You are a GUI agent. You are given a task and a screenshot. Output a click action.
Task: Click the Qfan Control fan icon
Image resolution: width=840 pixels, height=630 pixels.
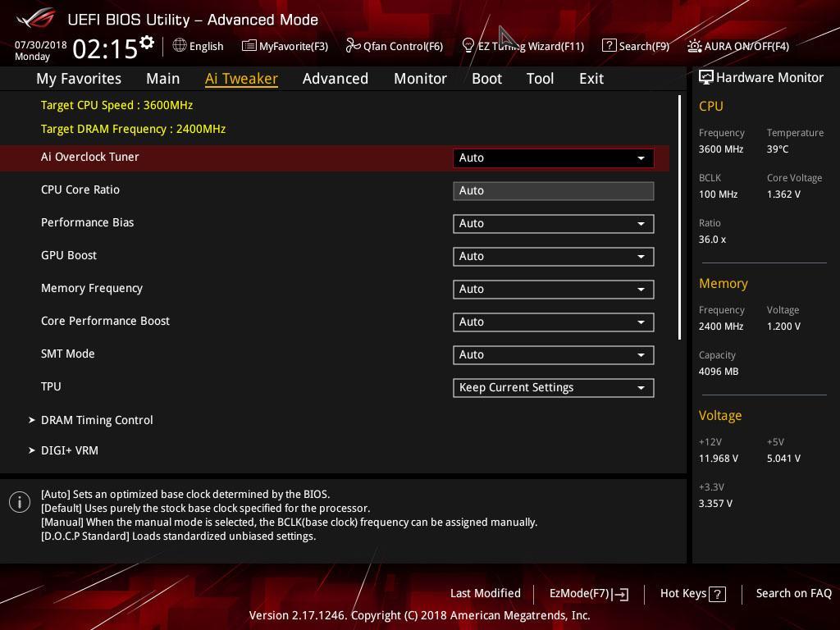pyautogui.click(x=353, y=46)
